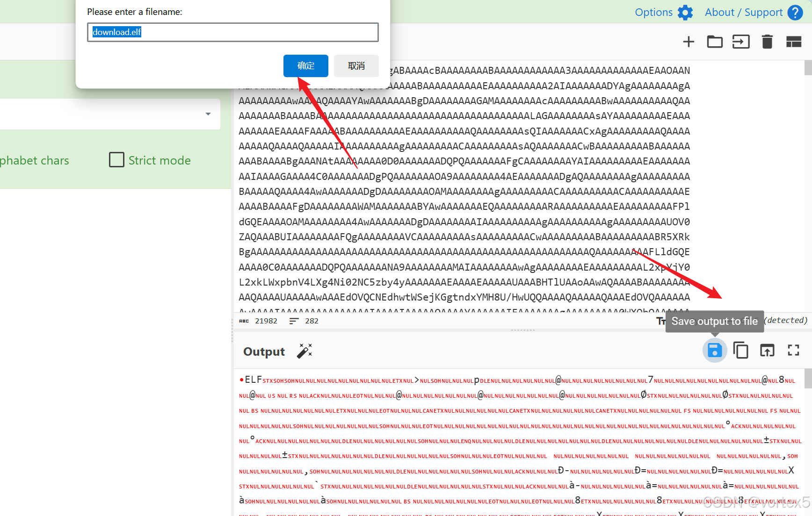Open About / Support help icon

tap(795, 13)
